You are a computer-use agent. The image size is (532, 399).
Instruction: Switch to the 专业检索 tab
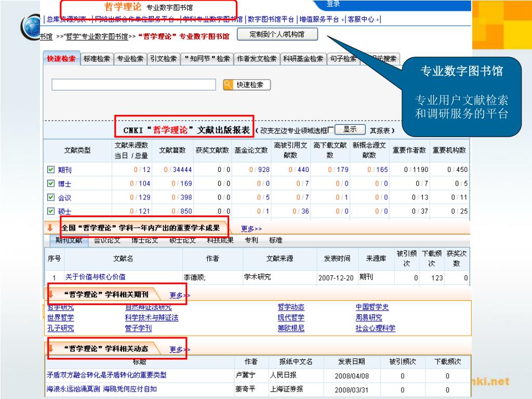tap(130, 59)
